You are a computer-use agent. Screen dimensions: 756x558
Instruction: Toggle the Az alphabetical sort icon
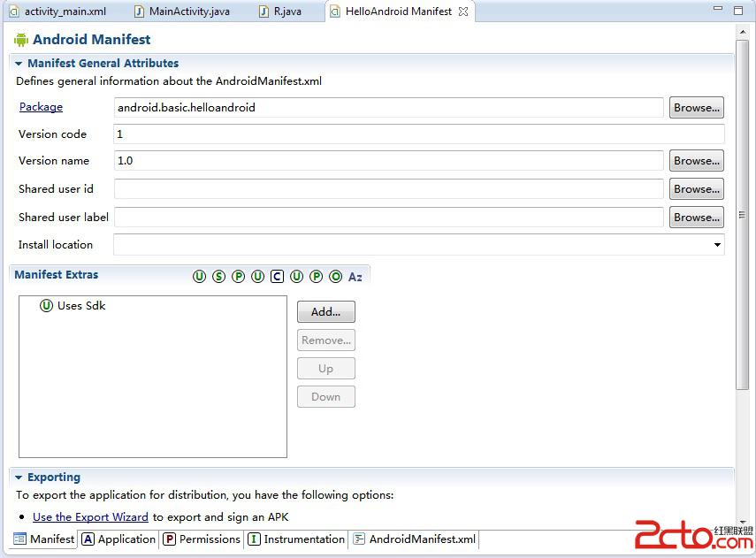click(x=355, y=277)
